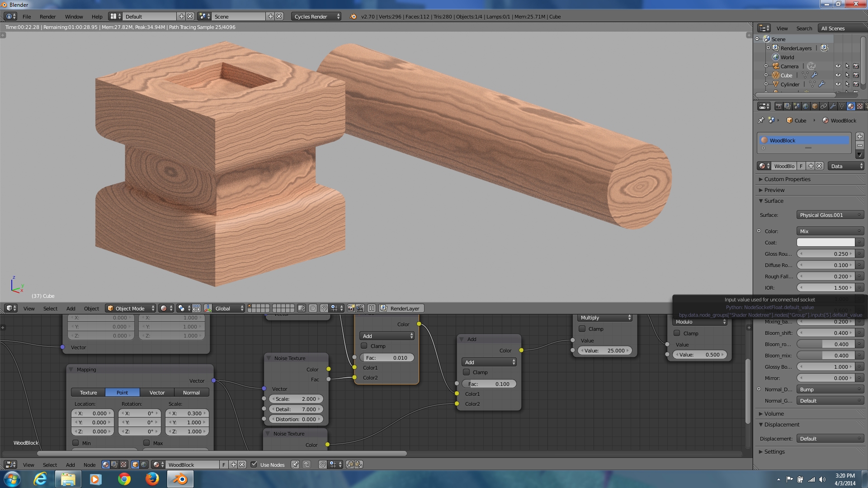Select texture nodes tree type in node editor
Image resolution: width=868 pixels, height=488 pixels.
point(123,465)
